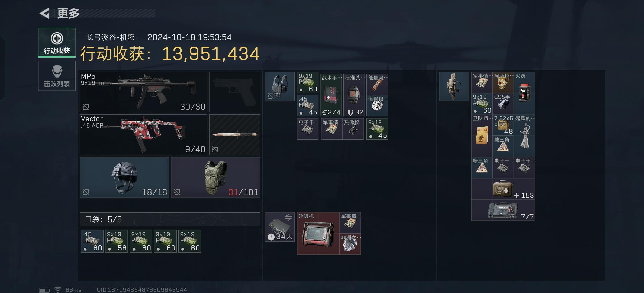Select the red camo Vector weapon
This screenshot has height=293, width=644.
click(143, 135)
